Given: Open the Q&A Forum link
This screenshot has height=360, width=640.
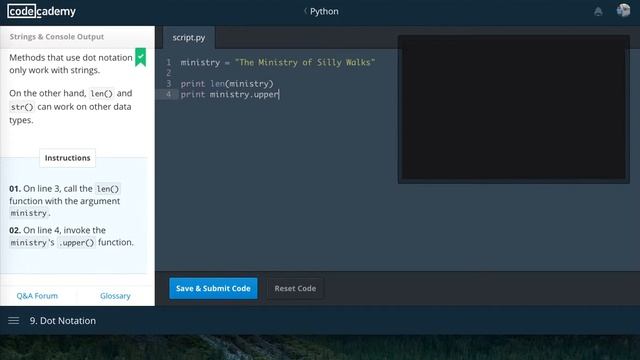Looking at the screenshot, I should (x=37, y=296).
